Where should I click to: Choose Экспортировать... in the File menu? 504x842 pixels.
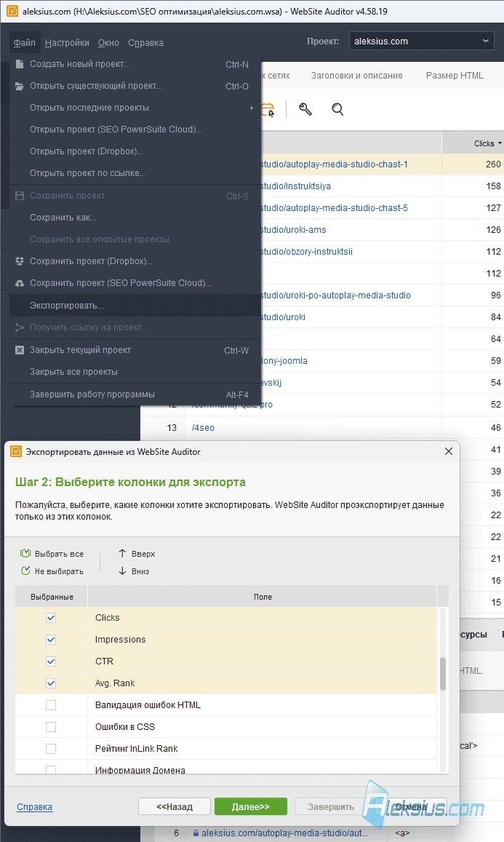[135, 306]
